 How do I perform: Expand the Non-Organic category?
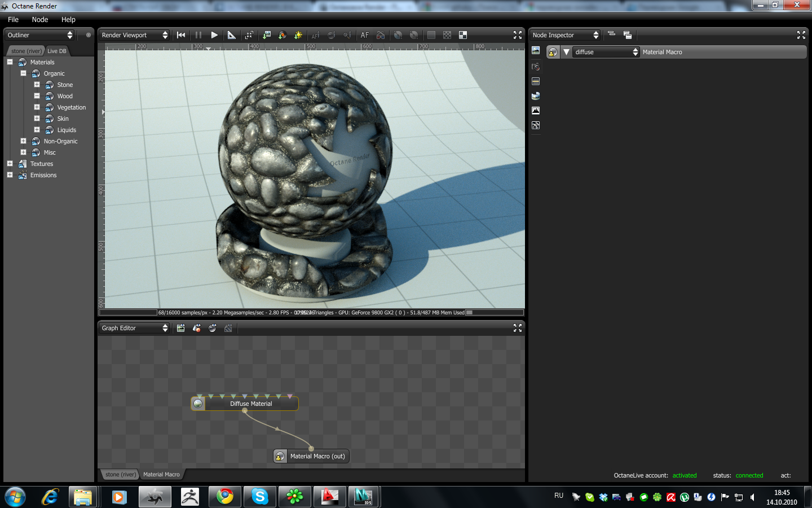(23, 141)
